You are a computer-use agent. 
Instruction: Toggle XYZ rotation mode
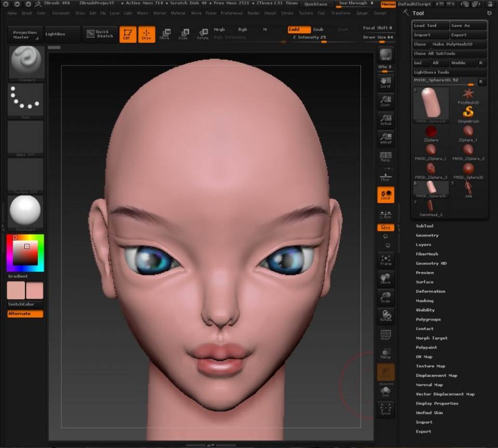(x=385, y=227)
